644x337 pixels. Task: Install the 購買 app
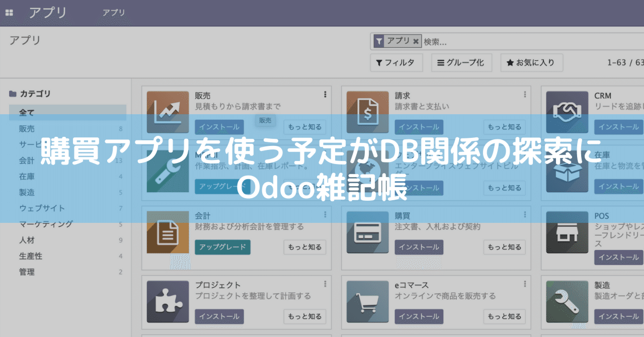point(419,247)
